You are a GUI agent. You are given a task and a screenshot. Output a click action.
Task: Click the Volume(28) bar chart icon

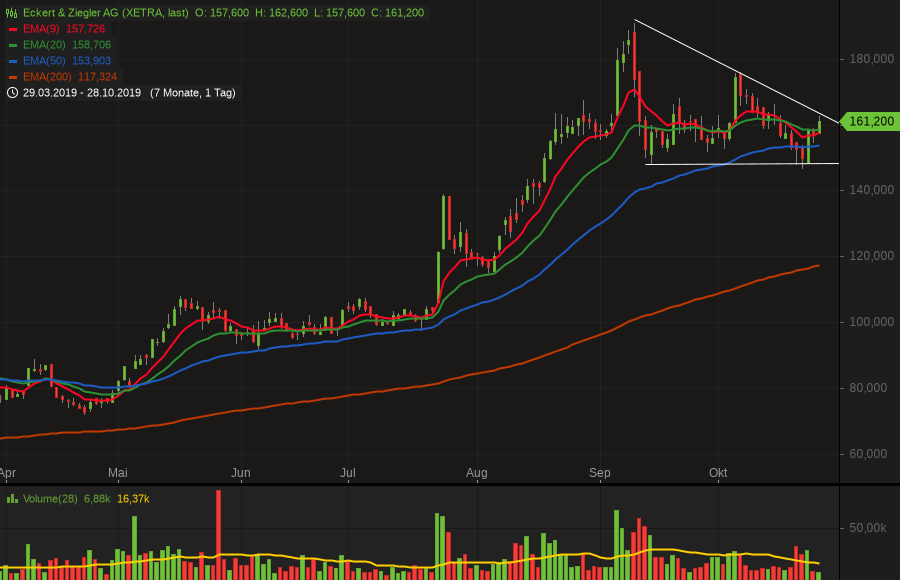[x=11, y=498]
